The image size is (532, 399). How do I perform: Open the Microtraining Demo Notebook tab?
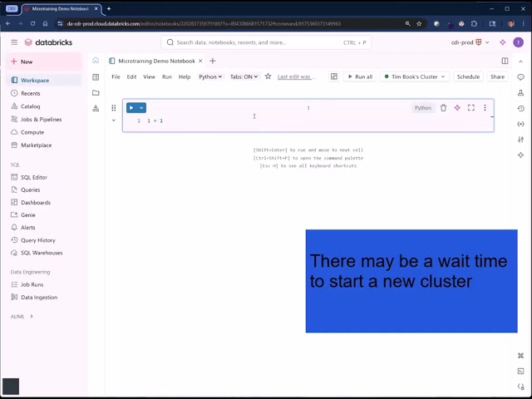pos(156,61)
